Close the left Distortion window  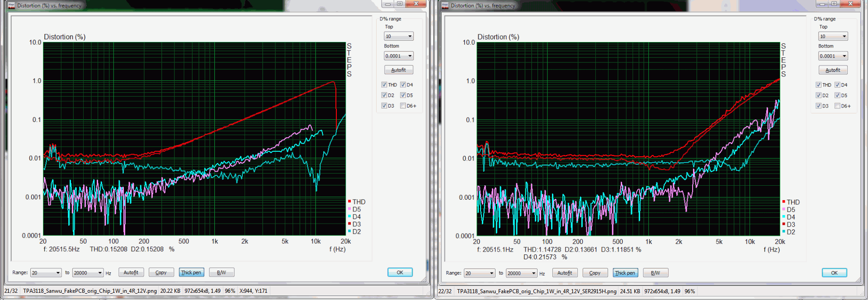click(416, 4)
